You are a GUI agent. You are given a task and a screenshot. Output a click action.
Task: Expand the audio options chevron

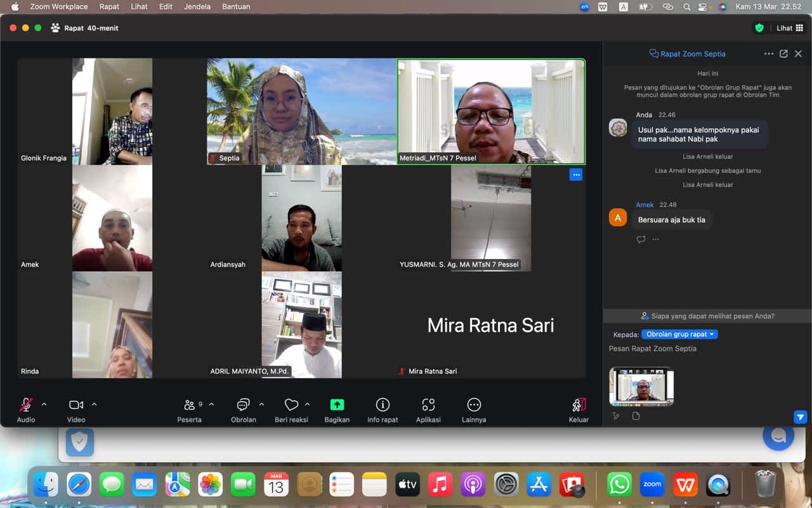[x=44, y=404]
